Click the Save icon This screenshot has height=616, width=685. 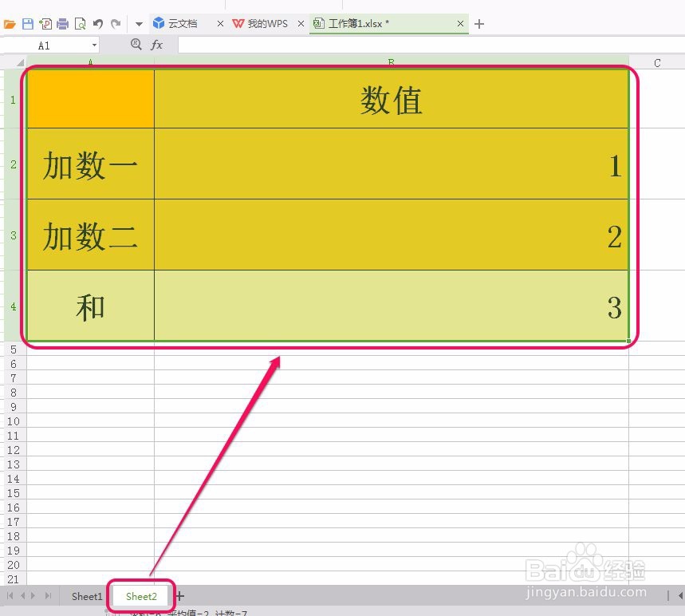26,23
